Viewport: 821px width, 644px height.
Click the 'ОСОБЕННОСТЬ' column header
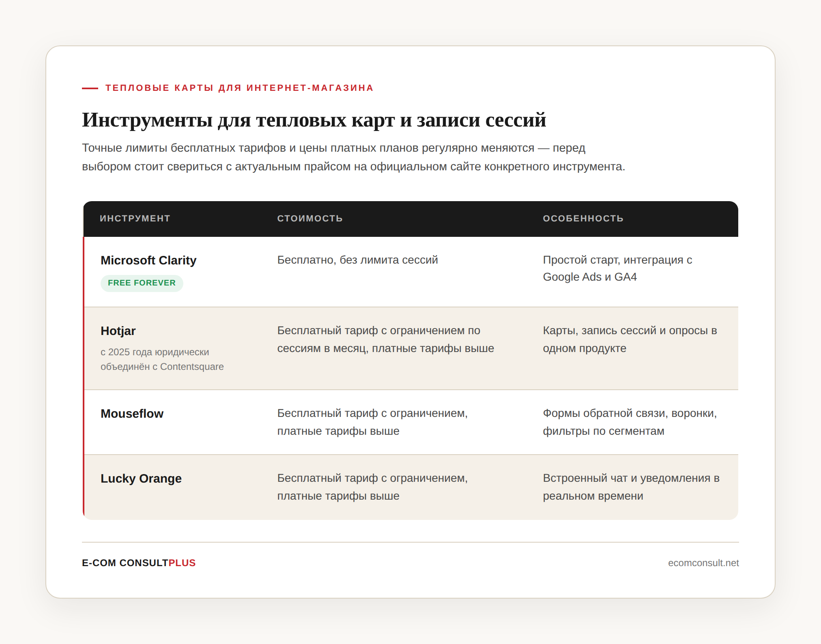click(x=583, y=219)
